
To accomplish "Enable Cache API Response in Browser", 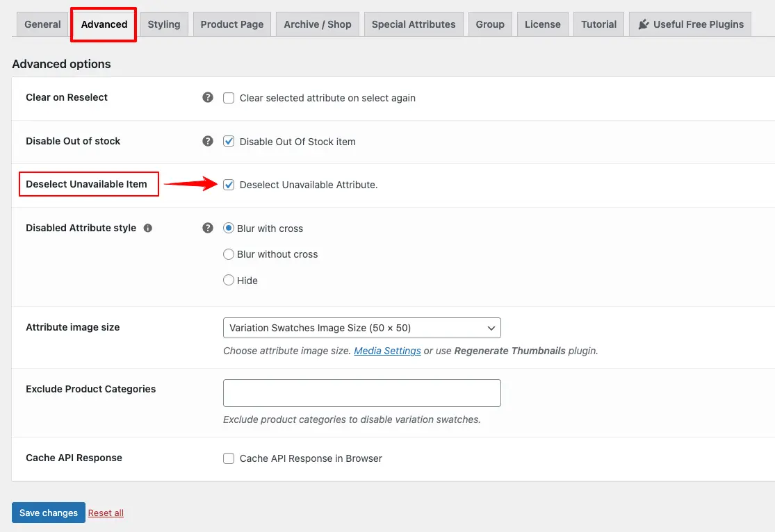I will click(x=229, y=458).
